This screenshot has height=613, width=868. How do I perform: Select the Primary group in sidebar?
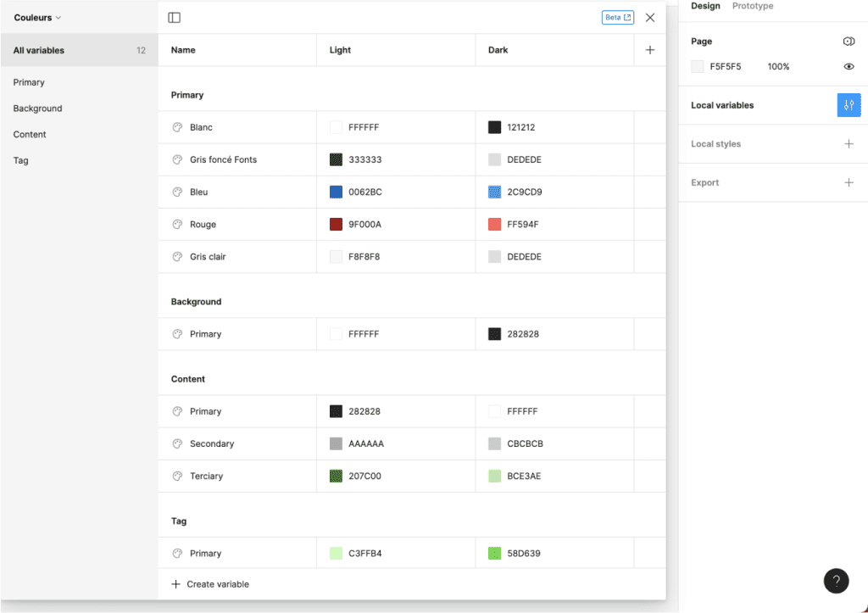(29, 82)
